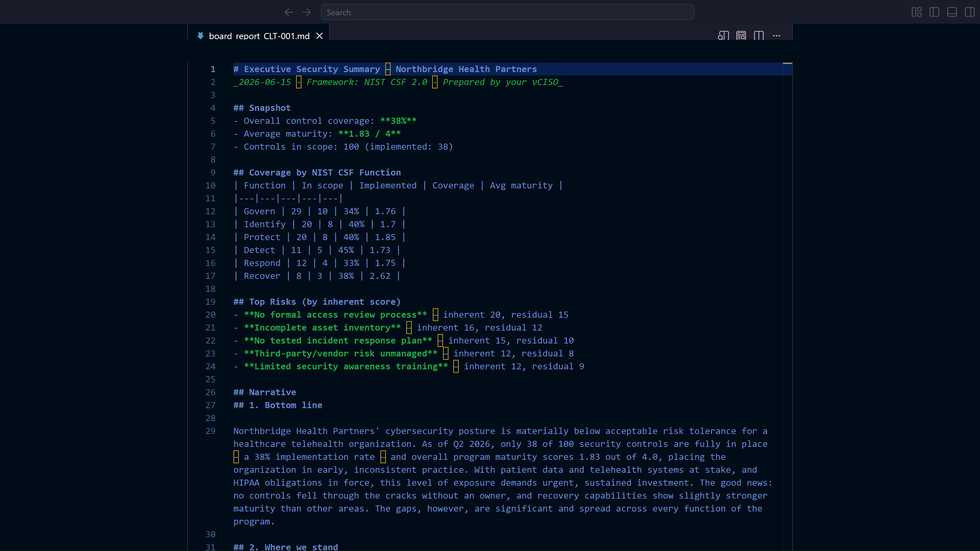Click the Overall control coverage line
This screenshot has width=980, height=551.
pyautogui.click(x=325, y=121)
